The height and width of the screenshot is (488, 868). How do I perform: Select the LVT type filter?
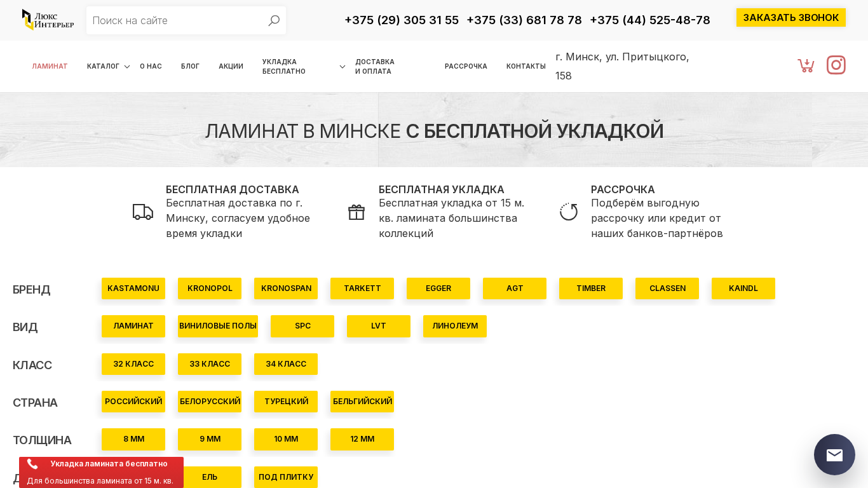pyautogui.click(x=379, y=326)
